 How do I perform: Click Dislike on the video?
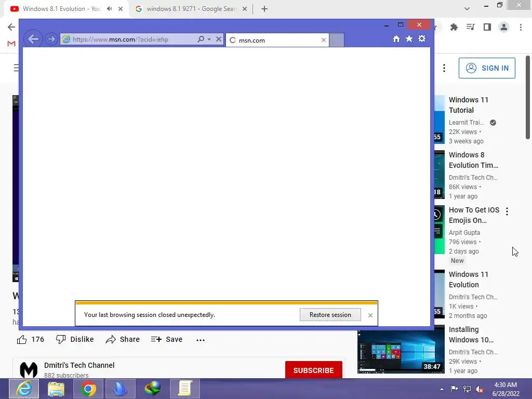75,339
